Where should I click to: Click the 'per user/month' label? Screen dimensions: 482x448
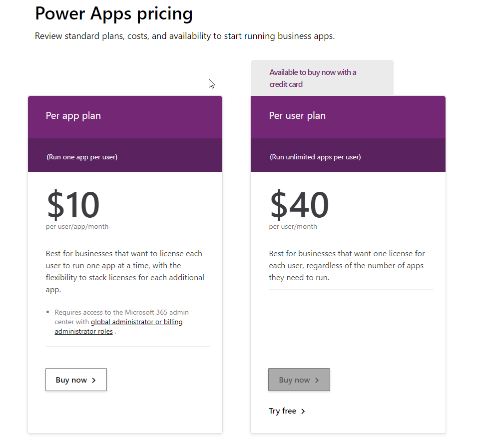(293, 226)
